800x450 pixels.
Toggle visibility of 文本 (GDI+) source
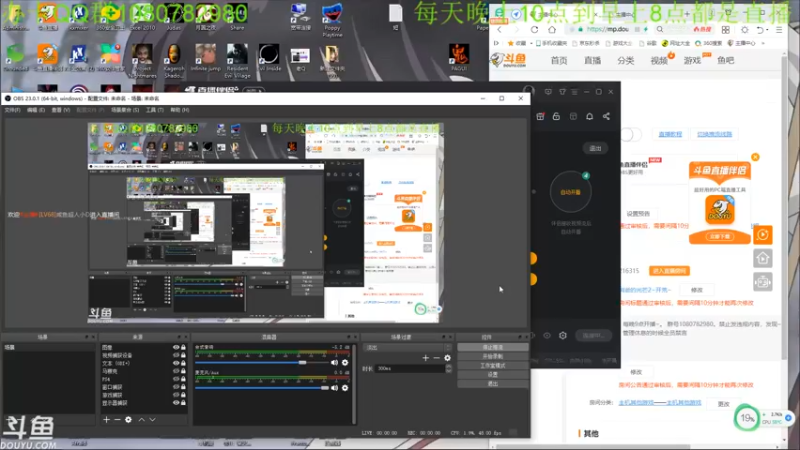[x=176, y=363]
